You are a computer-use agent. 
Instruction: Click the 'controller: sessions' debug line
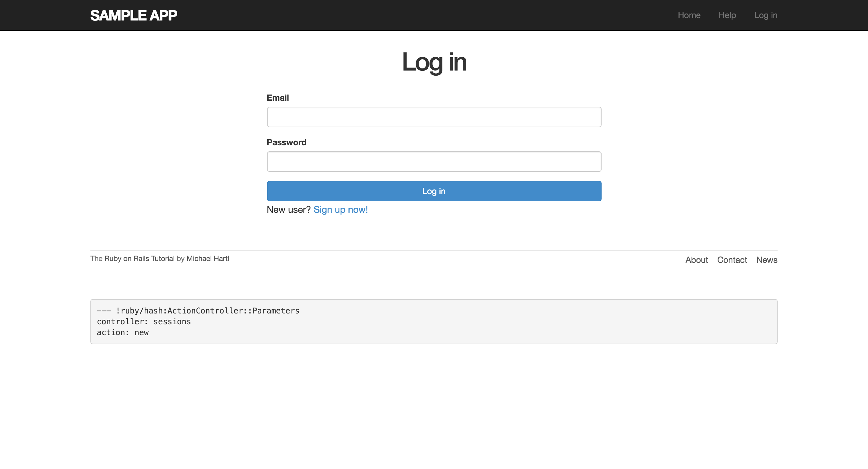click(x=143, y=321)
